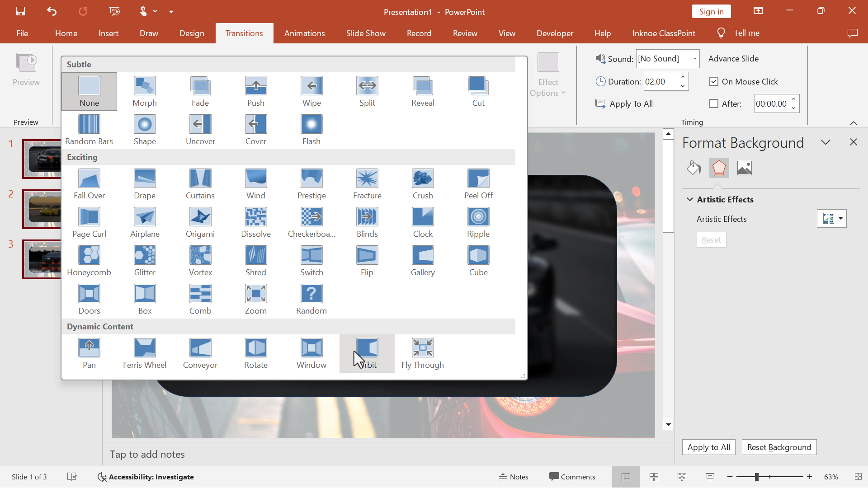Click the Transitions ribbon tab
The width and height of the screenshot is (868, 488).
(x=244, y=33)
